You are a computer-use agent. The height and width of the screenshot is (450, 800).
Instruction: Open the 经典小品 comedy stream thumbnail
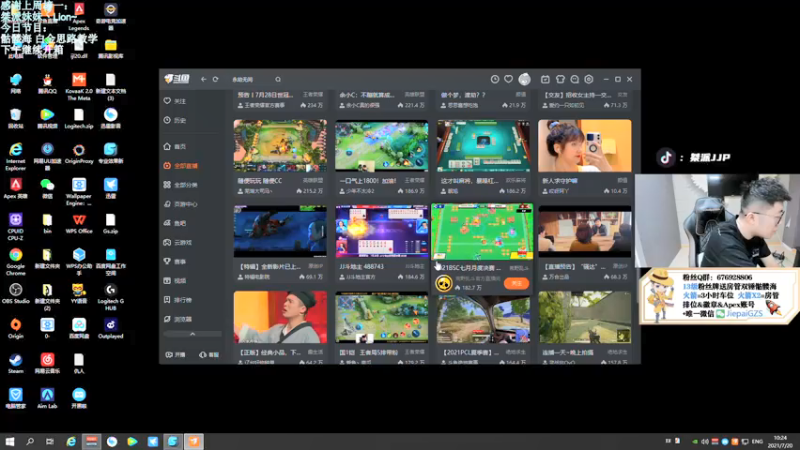click(280, 317)
